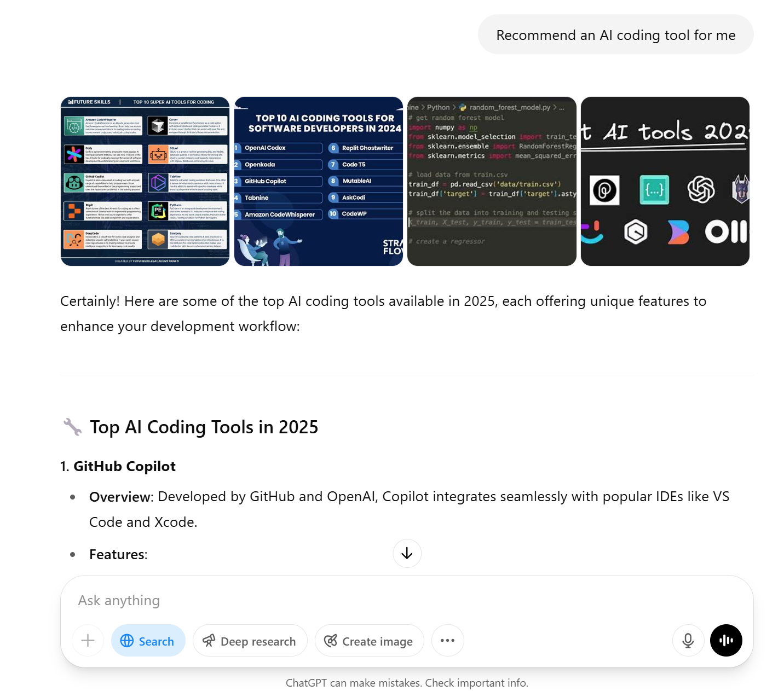Open the more options ellipsis
The width and height of the screenshot is (784, 691).
447,640
